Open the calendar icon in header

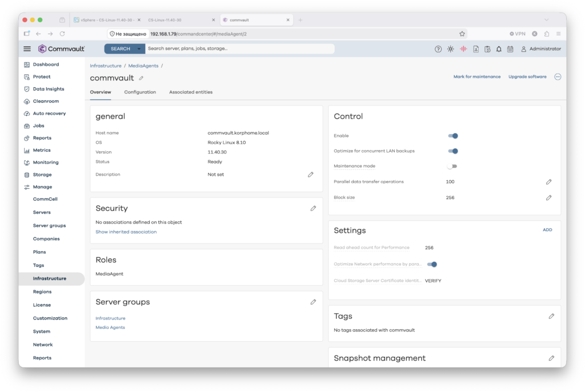(x=510, y=49)
